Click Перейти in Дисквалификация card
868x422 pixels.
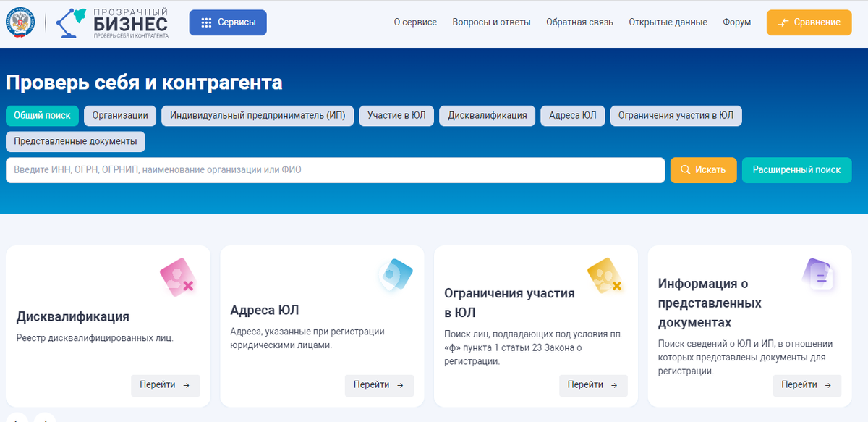pyautogui.click(x=166, y=385)
